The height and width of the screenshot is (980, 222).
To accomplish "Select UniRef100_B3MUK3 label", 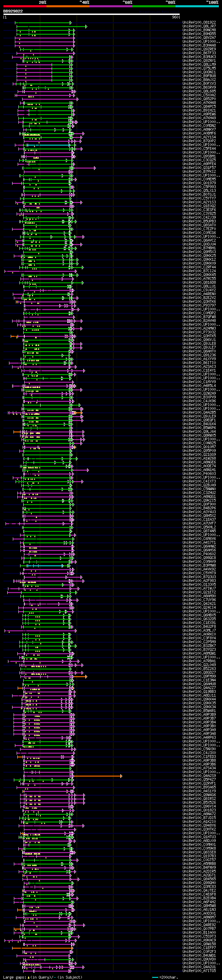I will [x=199, y=57].
